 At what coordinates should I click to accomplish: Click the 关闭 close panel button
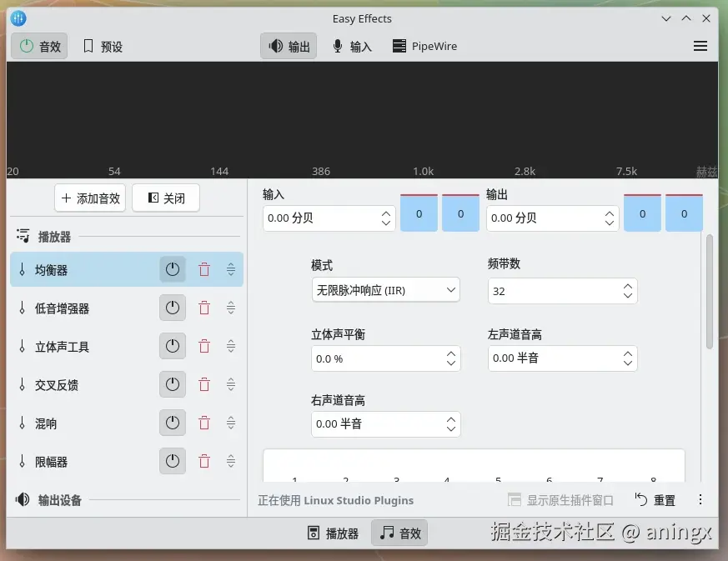click(166, 198)
